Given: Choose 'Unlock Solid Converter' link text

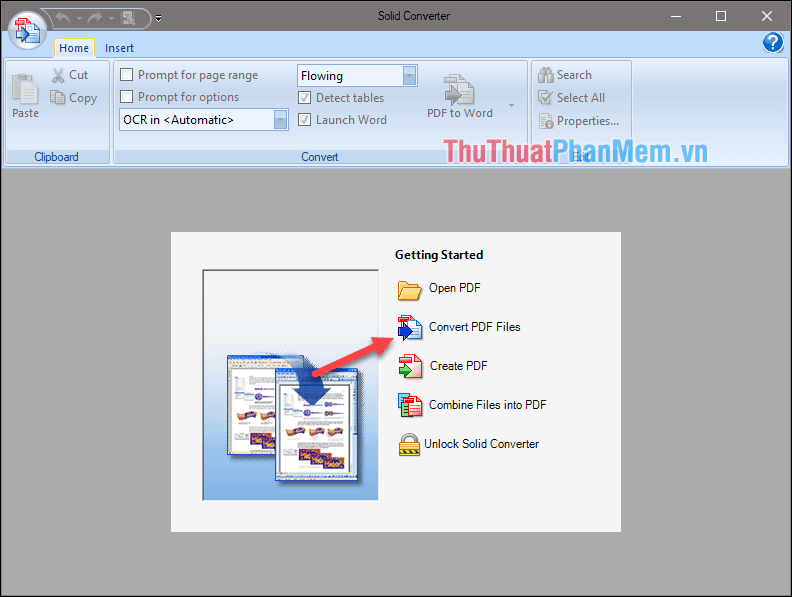Looking at the screenshot, I should coord(481,443).
